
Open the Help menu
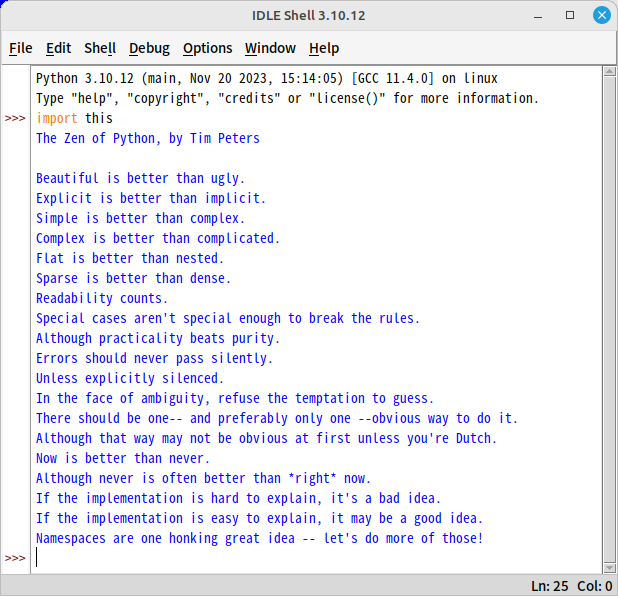[324, 48]
